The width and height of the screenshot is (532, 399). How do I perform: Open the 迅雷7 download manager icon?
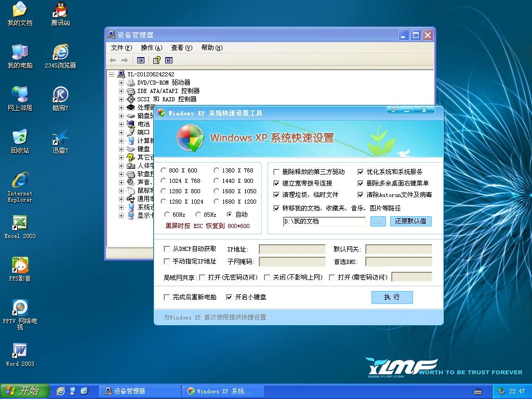tap(60, 138)
